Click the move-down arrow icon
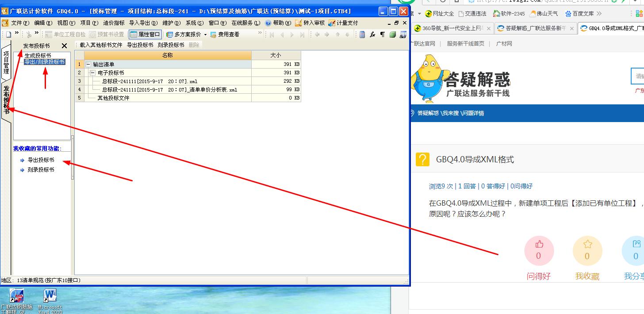Viewport: 644px width, 314px height. (347, 34)
